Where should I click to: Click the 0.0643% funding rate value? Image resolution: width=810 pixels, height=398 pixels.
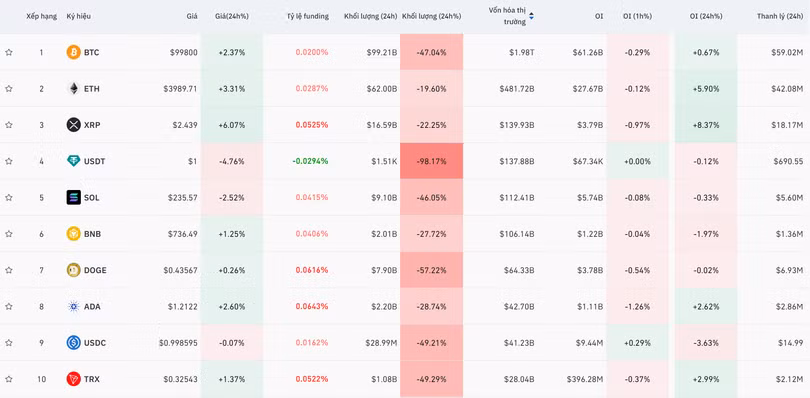tap(312, 307)
